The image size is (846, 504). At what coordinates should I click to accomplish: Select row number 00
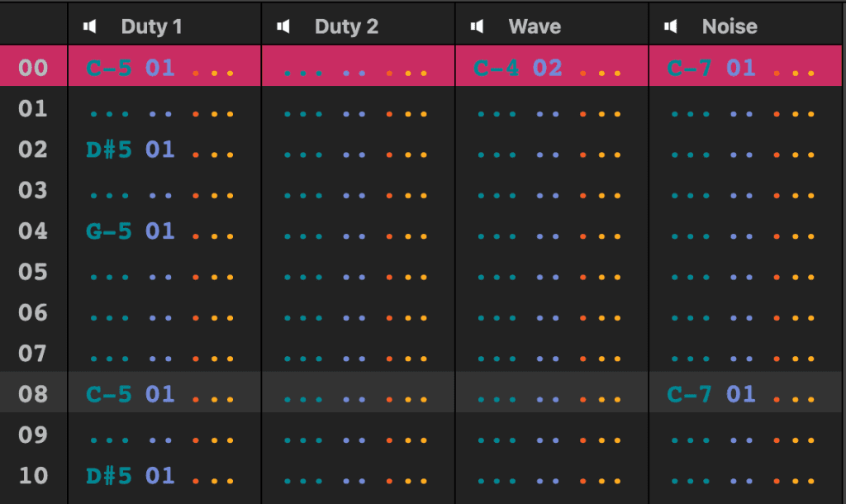pyautogui.click(x=33, y=68)
